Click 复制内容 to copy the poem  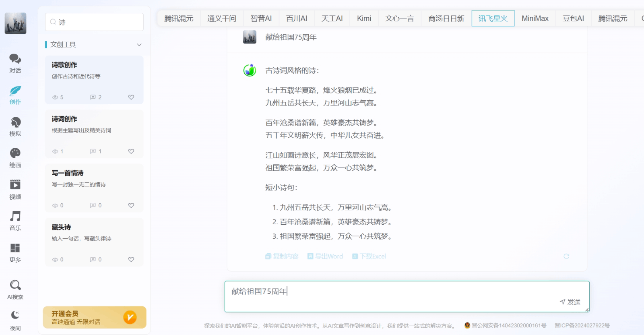pyautogui.click(x=282, y=256)
